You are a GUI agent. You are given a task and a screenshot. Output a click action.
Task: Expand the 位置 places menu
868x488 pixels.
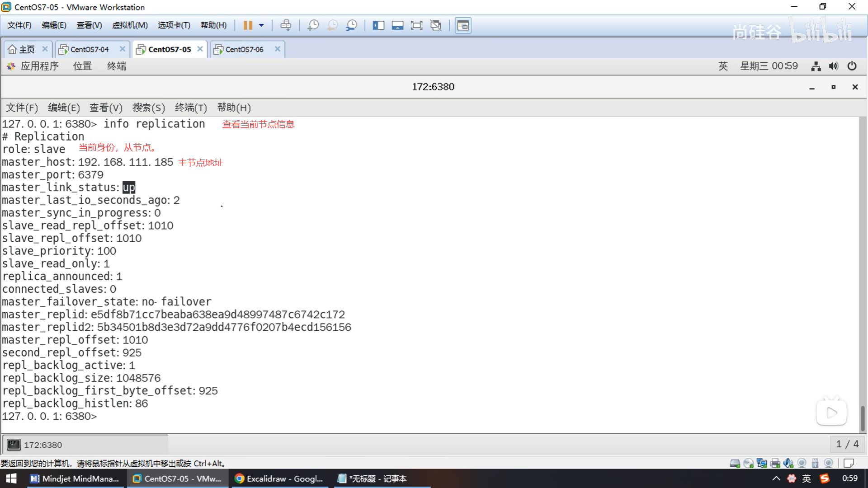click(82, 66)
